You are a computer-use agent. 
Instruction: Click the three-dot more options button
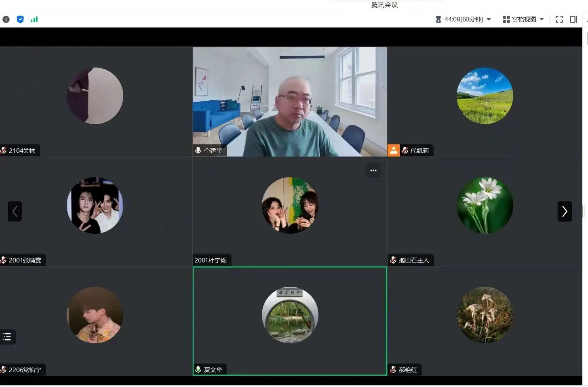(x=373, y=171)
